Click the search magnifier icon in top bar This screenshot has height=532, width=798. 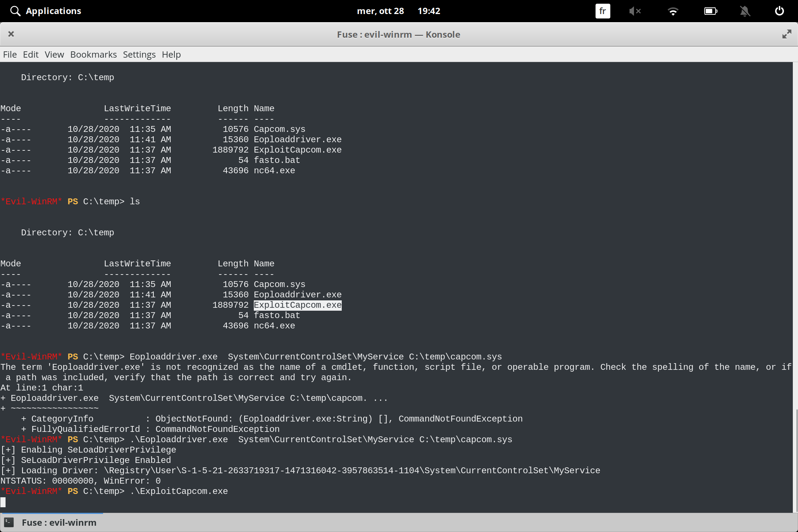pos(15,11)
